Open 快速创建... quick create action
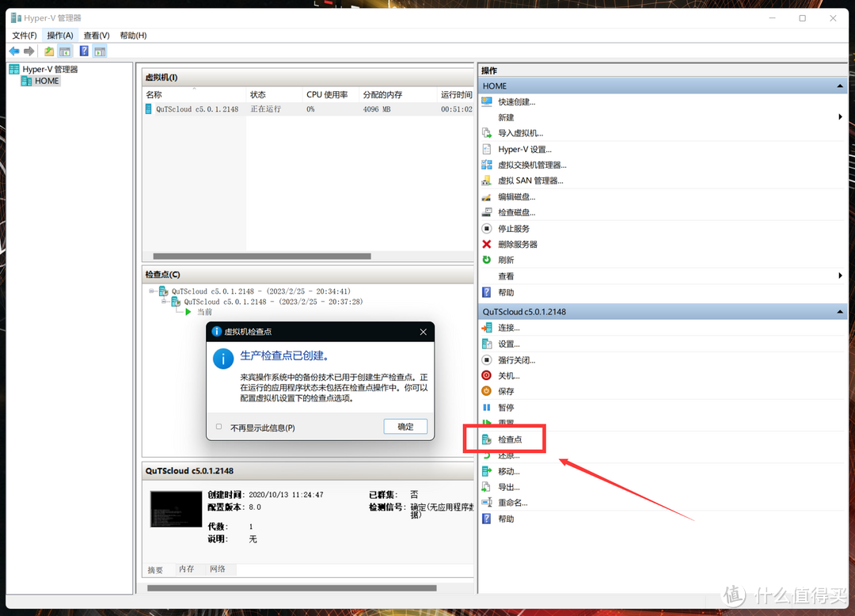Viewport: 855px width, 616px height. pyautogui.click(x=516, y=102)
